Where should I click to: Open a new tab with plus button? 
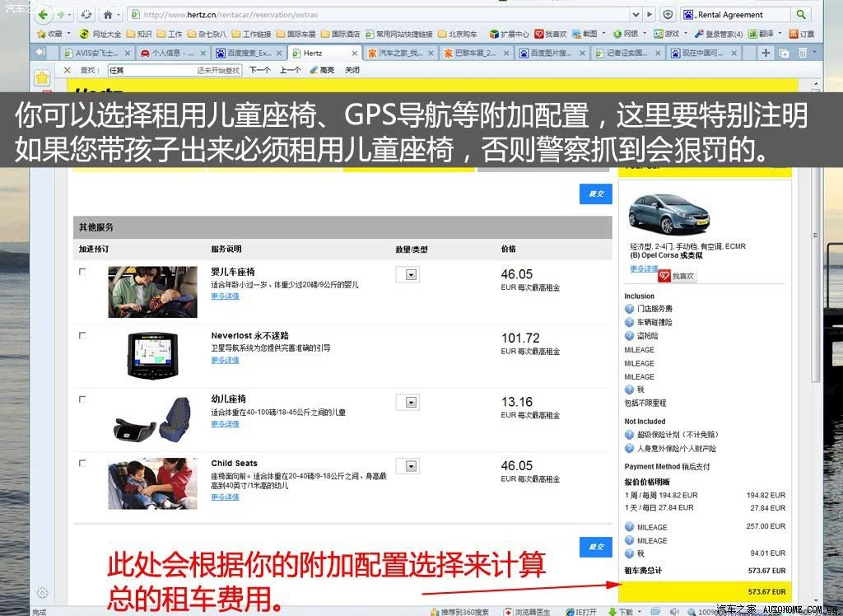pyautogui.click(x=766, y=53)
